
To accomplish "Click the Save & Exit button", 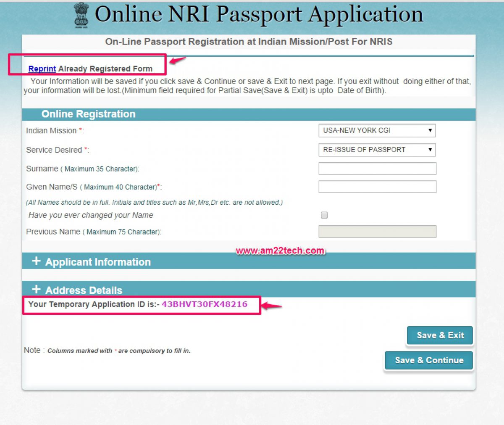I will point(440,335).
